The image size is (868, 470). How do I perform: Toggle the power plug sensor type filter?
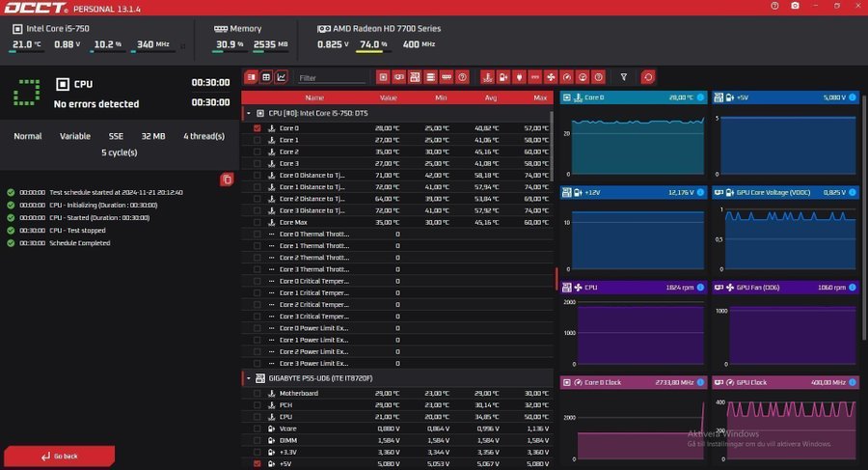click(519, 77)
